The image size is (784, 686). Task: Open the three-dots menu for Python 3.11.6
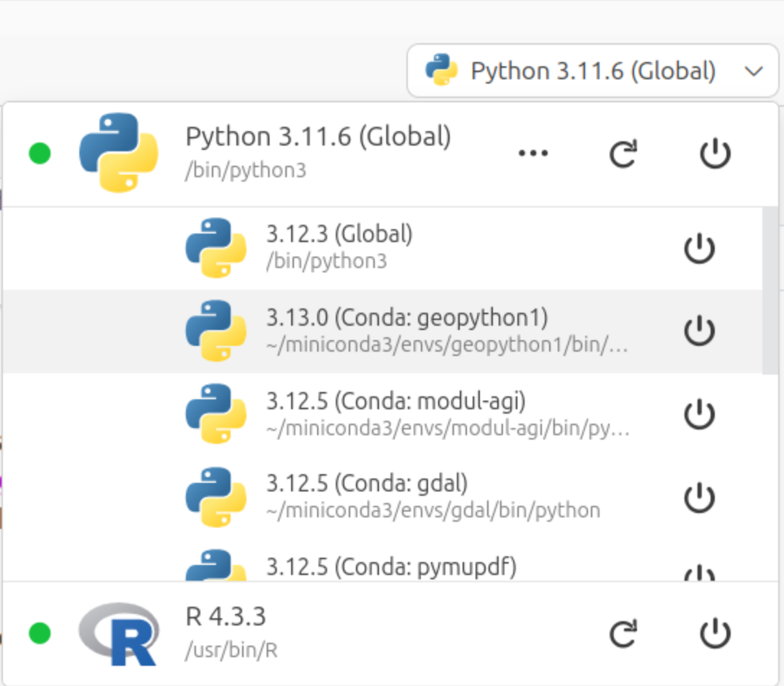533,153
